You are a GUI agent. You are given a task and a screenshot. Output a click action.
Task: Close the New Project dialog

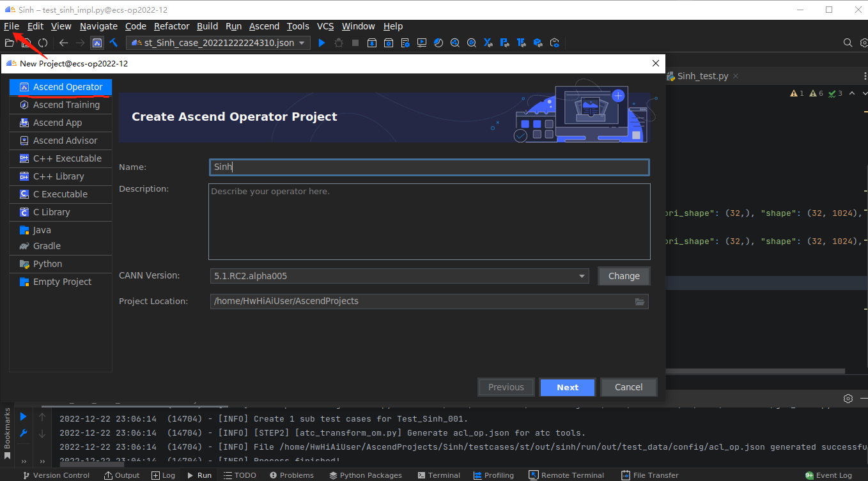point(655,63)
